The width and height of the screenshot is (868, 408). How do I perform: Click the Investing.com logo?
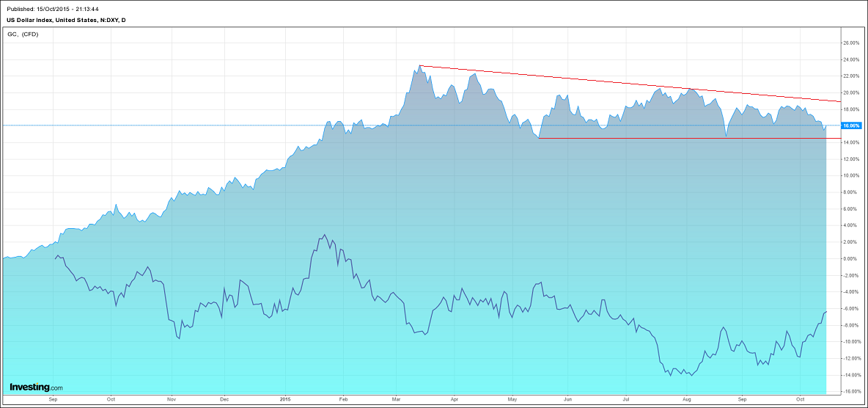tap(36, 387)
